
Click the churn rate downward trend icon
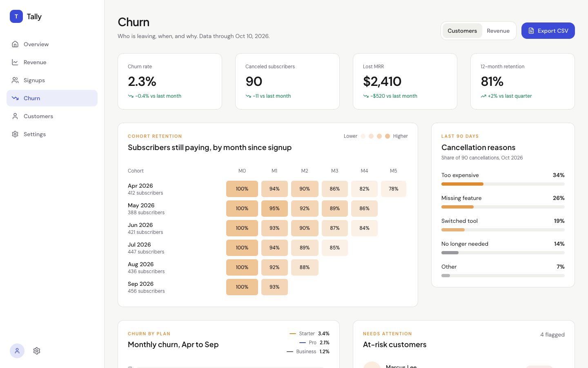point(131,96)
